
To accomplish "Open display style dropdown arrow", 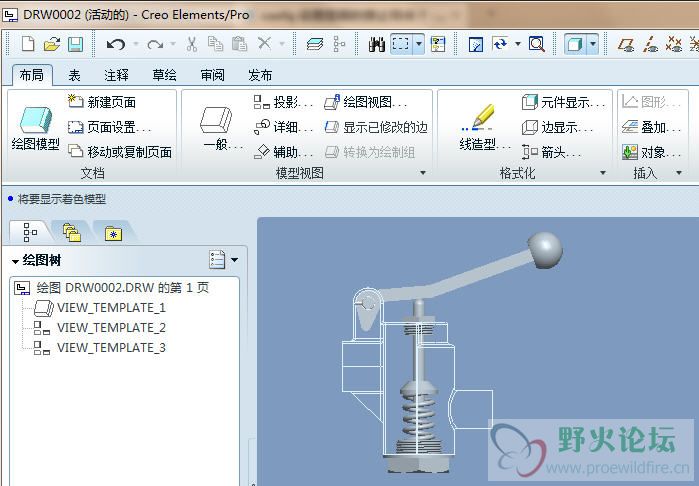I will coord(593,44).
